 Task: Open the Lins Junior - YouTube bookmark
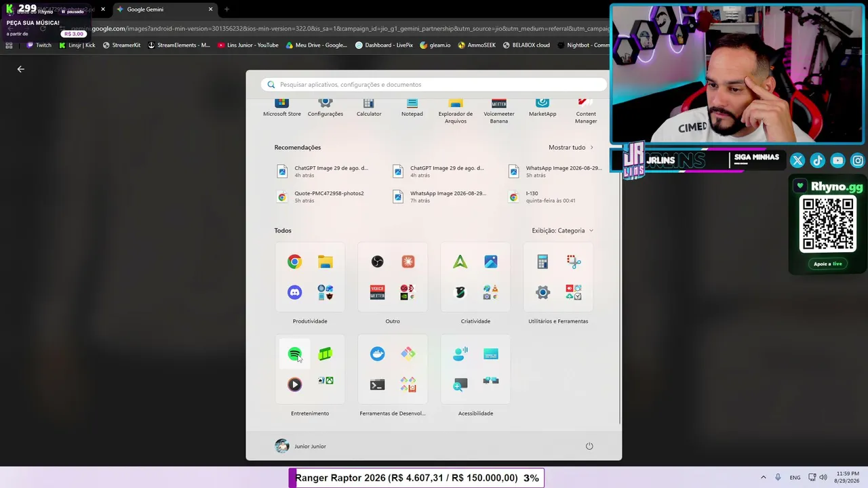(x=248, y=45)
